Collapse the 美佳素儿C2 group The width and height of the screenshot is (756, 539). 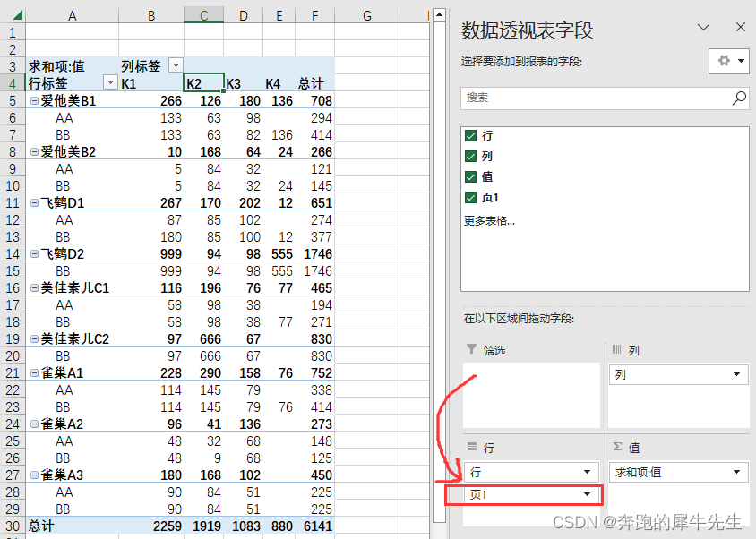(x=34, y=339)
